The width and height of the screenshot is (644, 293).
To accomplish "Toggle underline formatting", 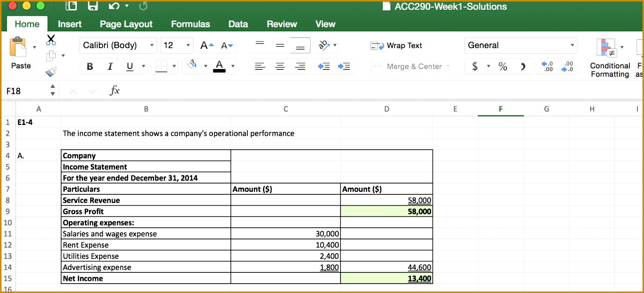I will pyautogui.click(x=130, y=66).
